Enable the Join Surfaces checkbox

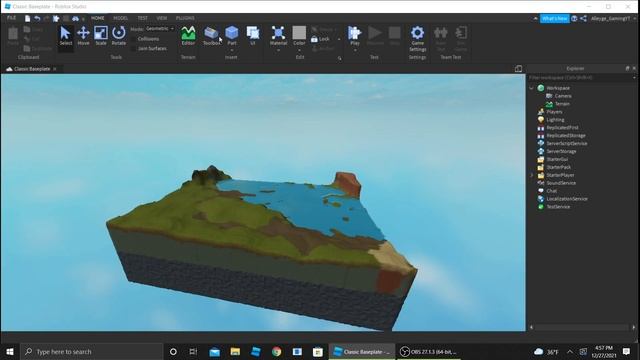point(133,48)
